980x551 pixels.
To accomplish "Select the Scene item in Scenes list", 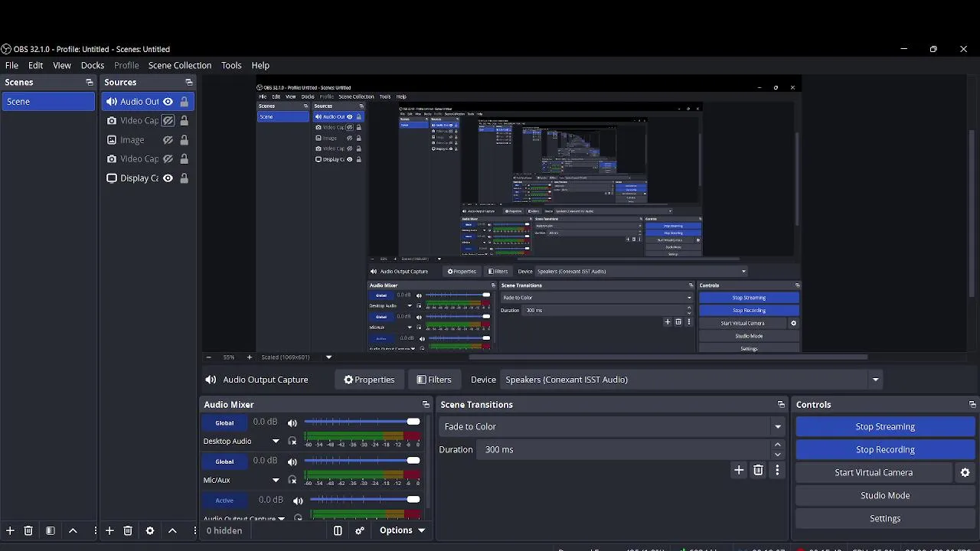I will (x=48, y=101).
